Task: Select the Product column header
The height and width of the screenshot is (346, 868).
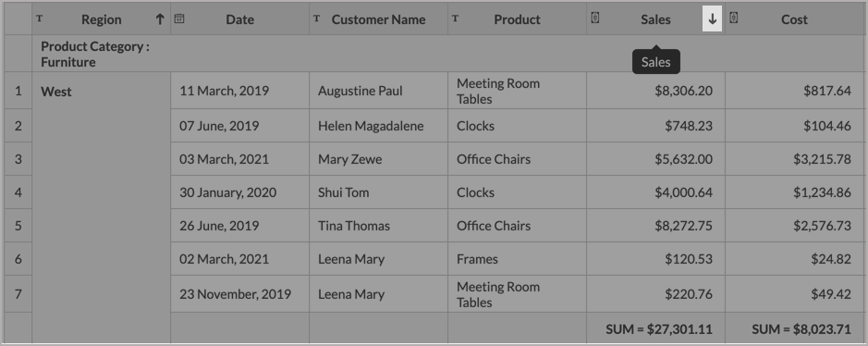Action: (517, 19)
